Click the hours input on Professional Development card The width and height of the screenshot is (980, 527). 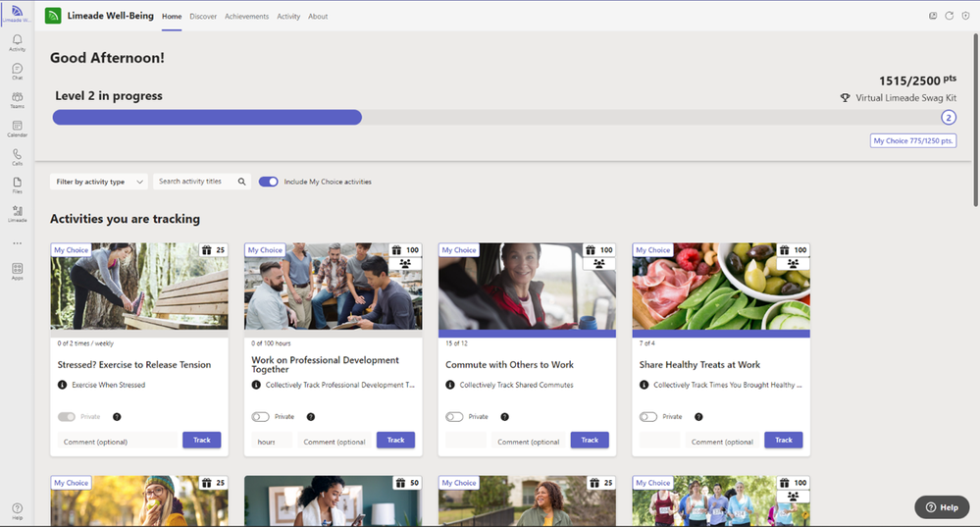coord(272,442)
